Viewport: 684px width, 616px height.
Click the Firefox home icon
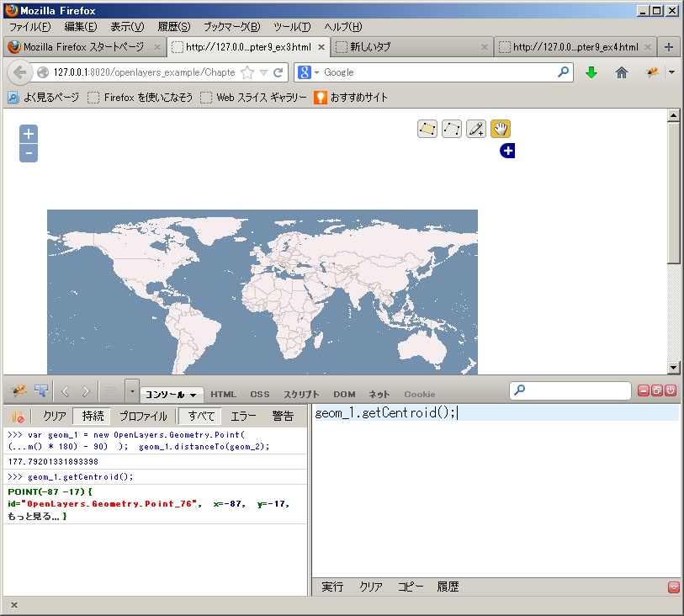pos(622,72)
